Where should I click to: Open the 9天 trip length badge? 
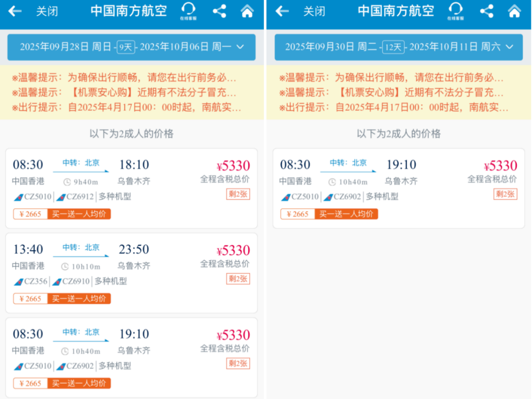[126, 47]
